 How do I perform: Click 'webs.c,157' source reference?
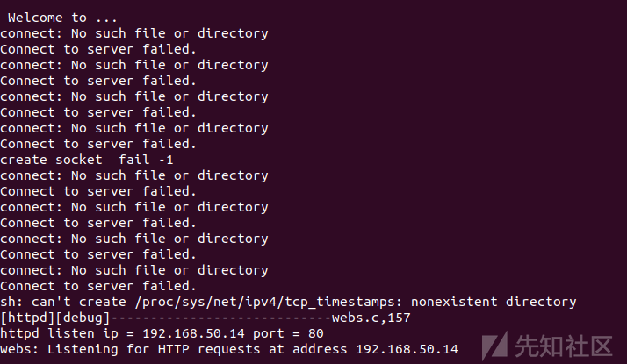coord(371,318)
